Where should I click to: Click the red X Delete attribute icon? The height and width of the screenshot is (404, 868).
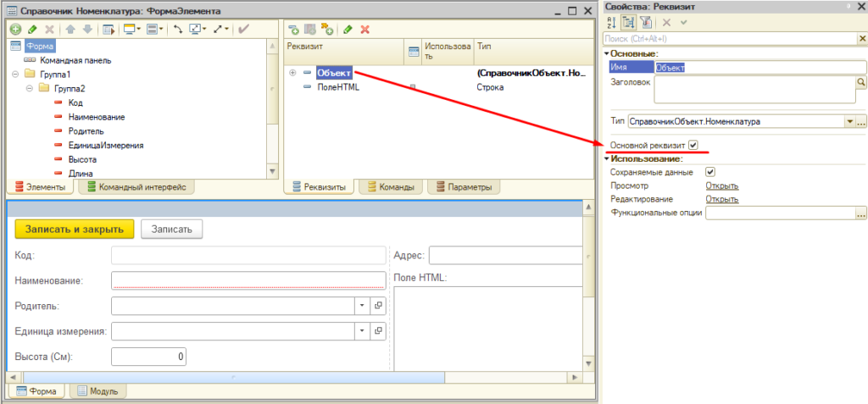coord(364,30)
